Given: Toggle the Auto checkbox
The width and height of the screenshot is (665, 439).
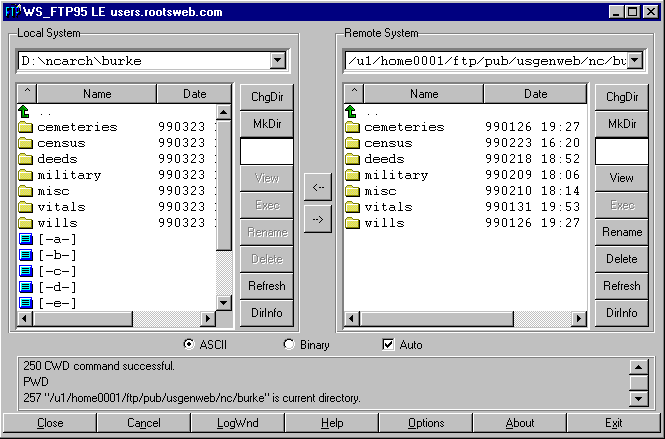Looking at the screenshot, I should (389, 345).
